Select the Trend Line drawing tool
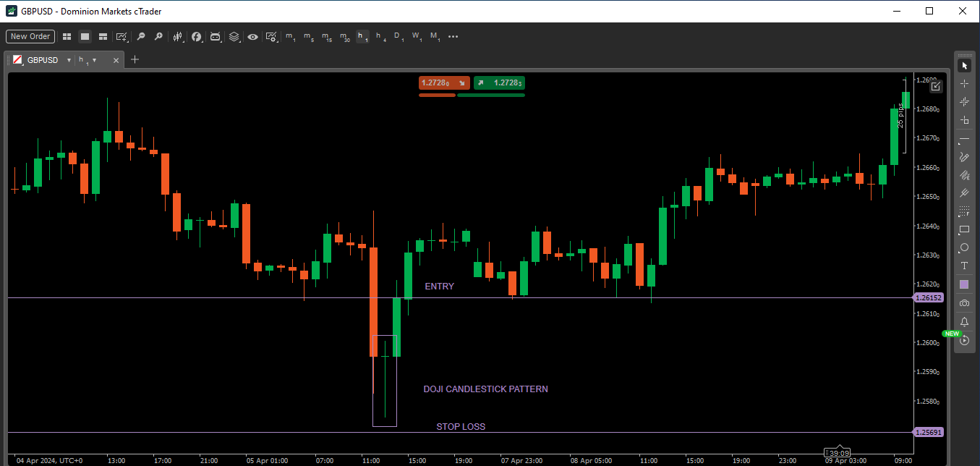980x466 pixels. pos(964,138)
